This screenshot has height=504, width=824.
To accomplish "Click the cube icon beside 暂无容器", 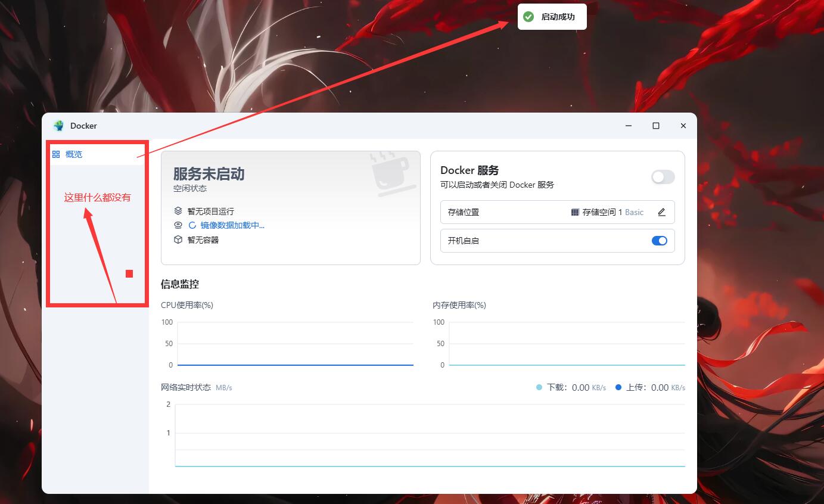I will click(x=178, y=239).
